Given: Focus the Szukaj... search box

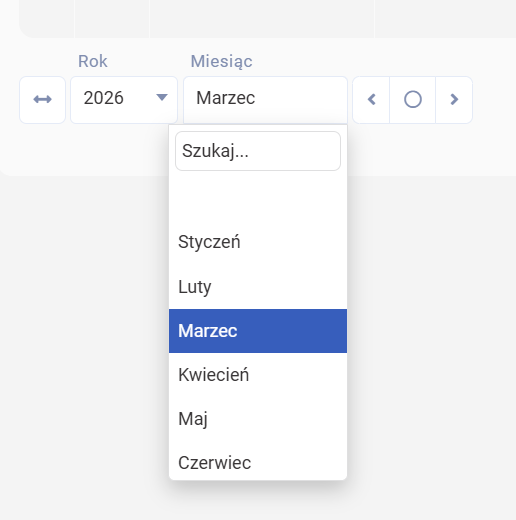Looking at the screenshot, I should pyautogui.click(x=258, y=151).
